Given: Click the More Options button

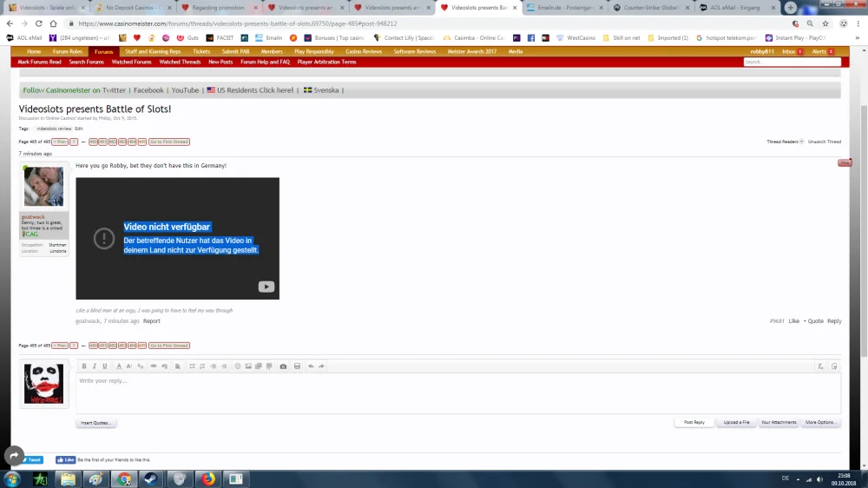Looking at the screenshot, I should coord(820,422).
